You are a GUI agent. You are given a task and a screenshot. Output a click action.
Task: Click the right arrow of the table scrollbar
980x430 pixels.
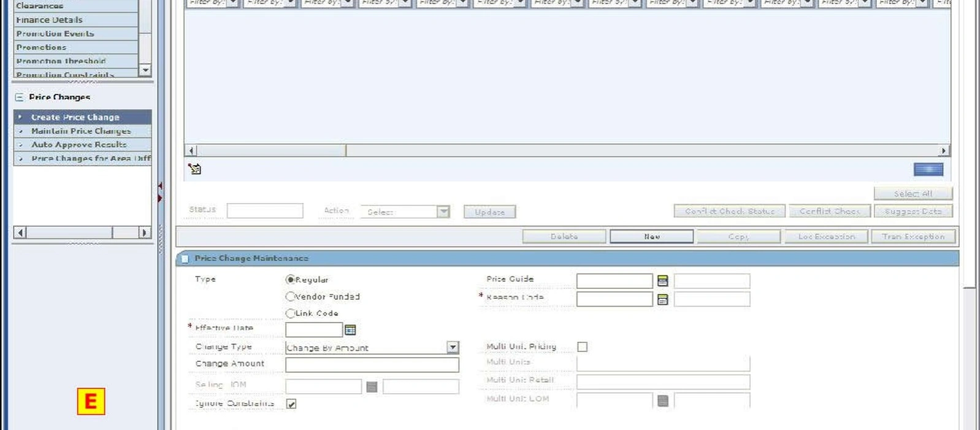pos(944,150)
